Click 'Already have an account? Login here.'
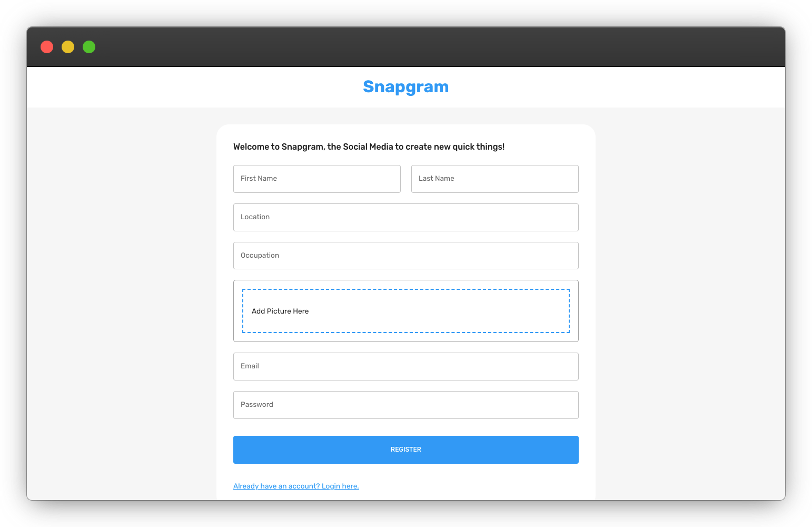Image resolution: width=812 pixels, height=527 pixels. pos(295,485)
